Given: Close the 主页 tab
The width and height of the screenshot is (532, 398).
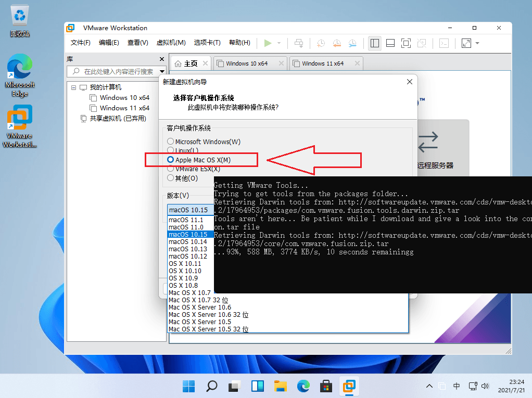Looking at the screenshot, I should (x=205, y=63).
